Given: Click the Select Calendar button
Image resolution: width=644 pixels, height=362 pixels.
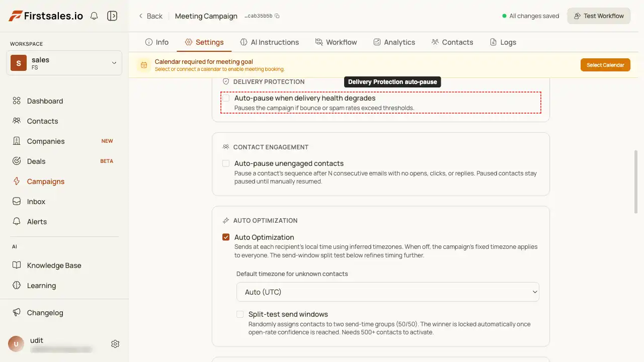Looking at the screenshot, I should click(605, 65).
